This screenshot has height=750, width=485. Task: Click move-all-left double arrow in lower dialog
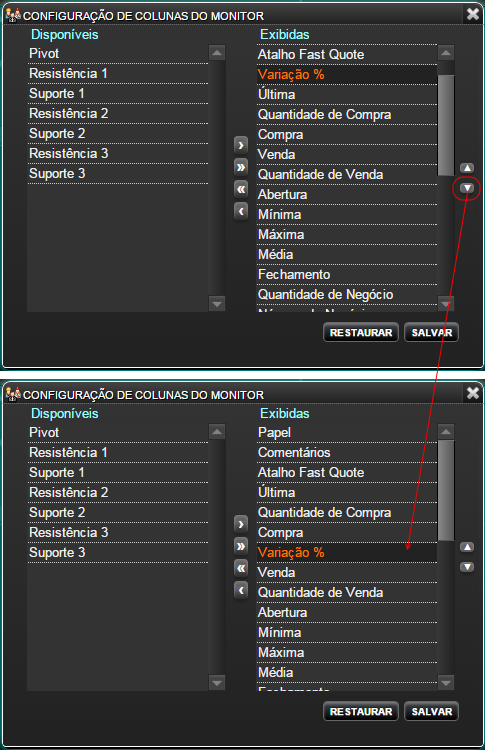click(x=241, y=568)
